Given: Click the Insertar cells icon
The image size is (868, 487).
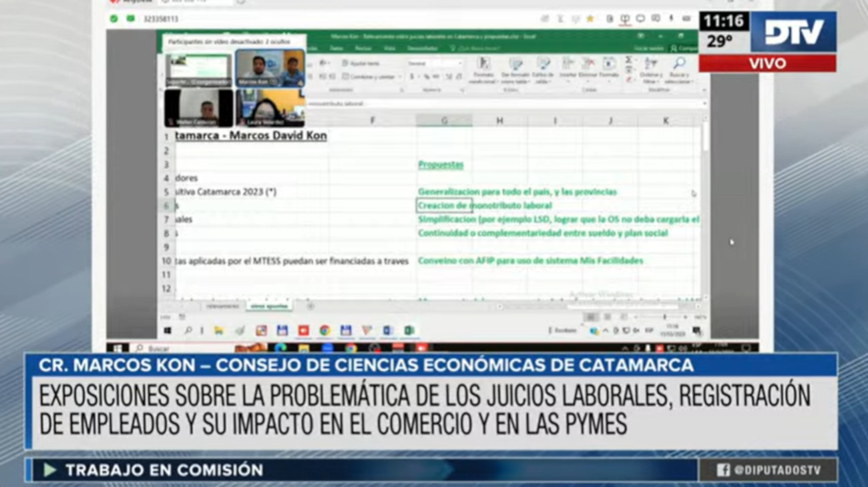Looking at the screenshot, I should point(568,64).
